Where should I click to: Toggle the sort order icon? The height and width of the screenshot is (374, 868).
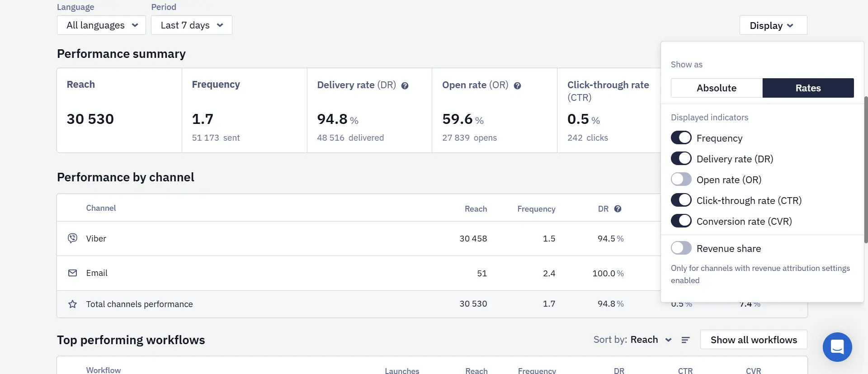tap(685, 340)
